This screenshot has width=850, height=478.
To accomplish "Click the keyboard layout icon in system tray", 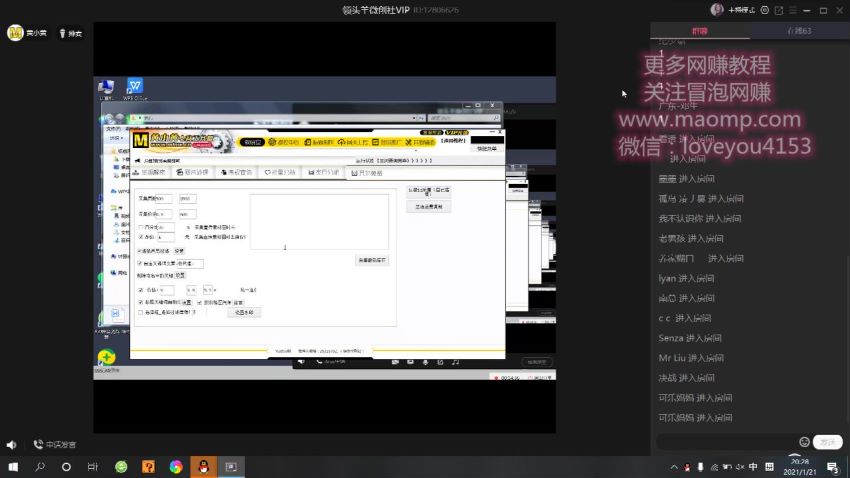I will click(x=769, y=467).
